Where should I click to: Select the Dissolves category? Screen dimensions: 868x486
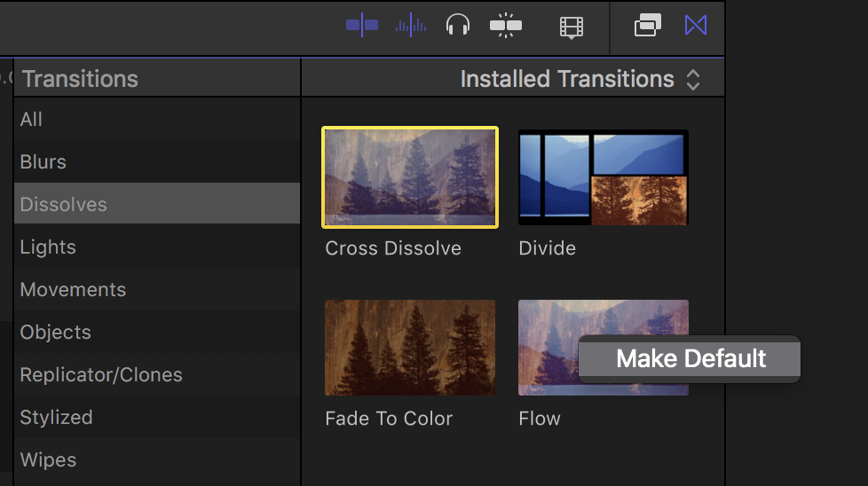64,205
